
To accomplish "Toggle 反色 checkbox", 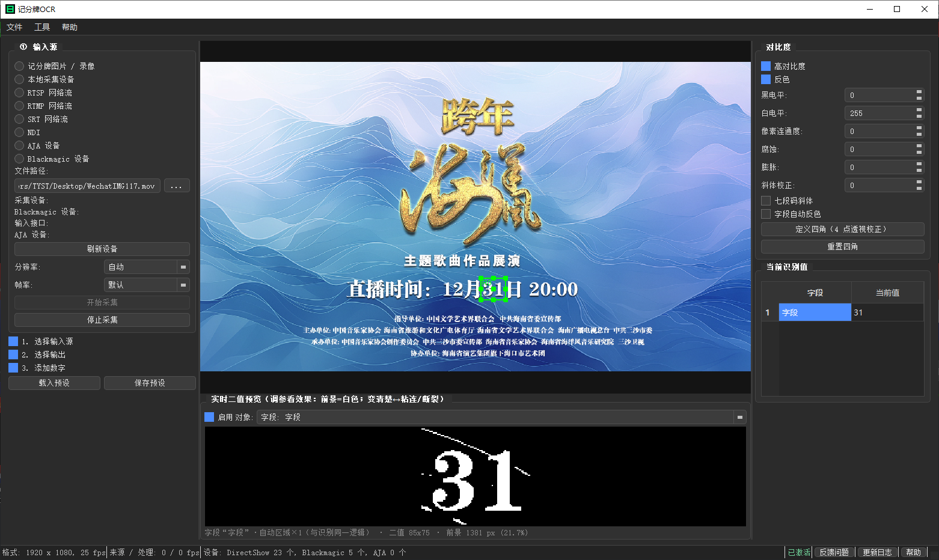I will pyautogui.click(x=766, y=79).
